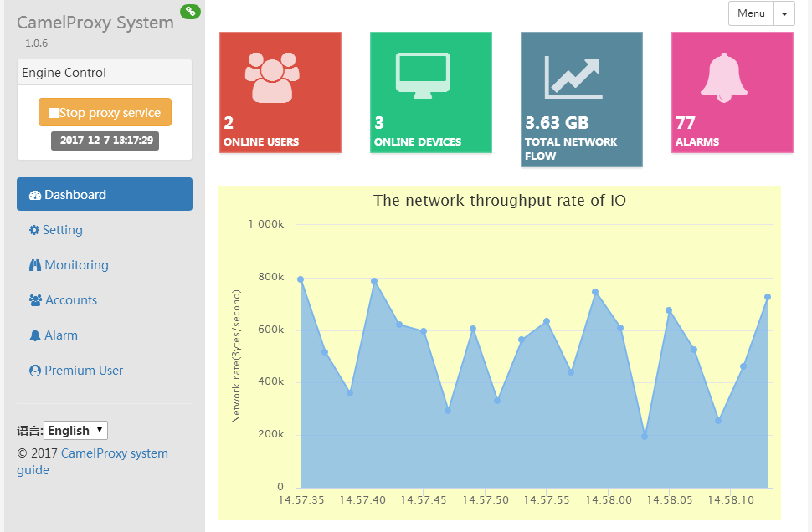The image size is (812, 532).
Task: Click the 200k y-axis label
Action: 271,434
